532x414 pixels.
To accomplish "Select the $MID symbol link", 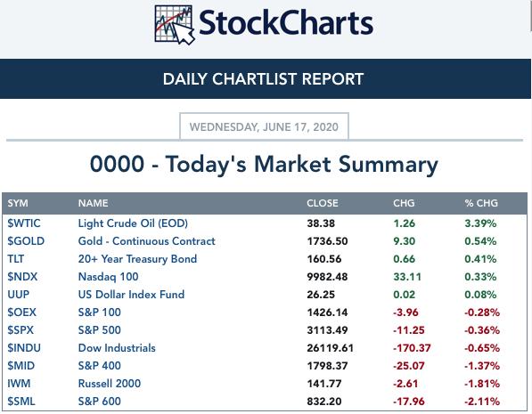I will (x=21, y=366).
